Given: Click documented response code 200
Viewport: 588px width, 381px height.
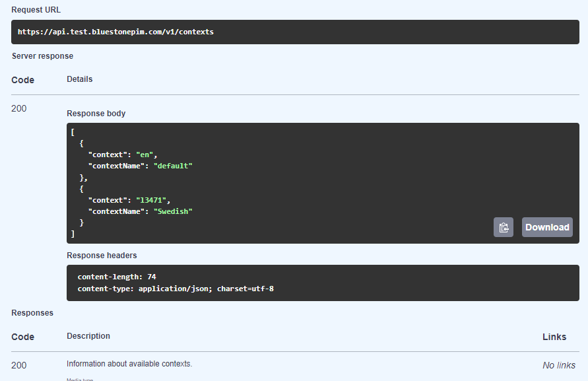Looking at the screenshot, I should (18, 365).
